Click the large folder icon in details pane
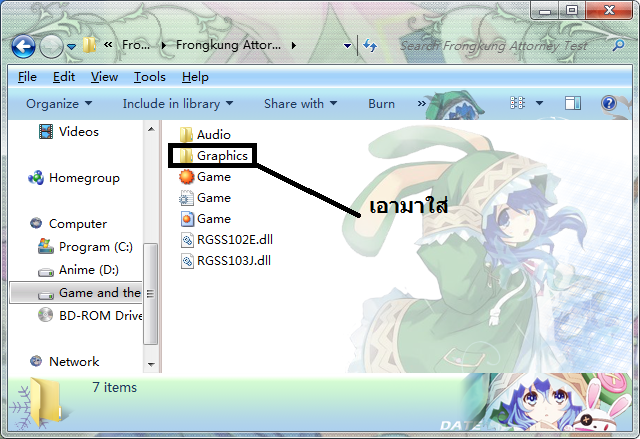This screenshot has height=439, width=640. pyautogui.click(x=46, y=403)
